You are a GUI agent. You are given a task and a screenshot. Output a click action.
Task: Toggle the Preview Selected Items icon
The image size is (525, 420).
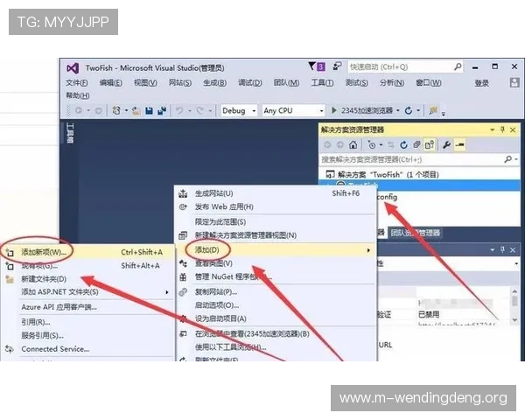point(459,145)
